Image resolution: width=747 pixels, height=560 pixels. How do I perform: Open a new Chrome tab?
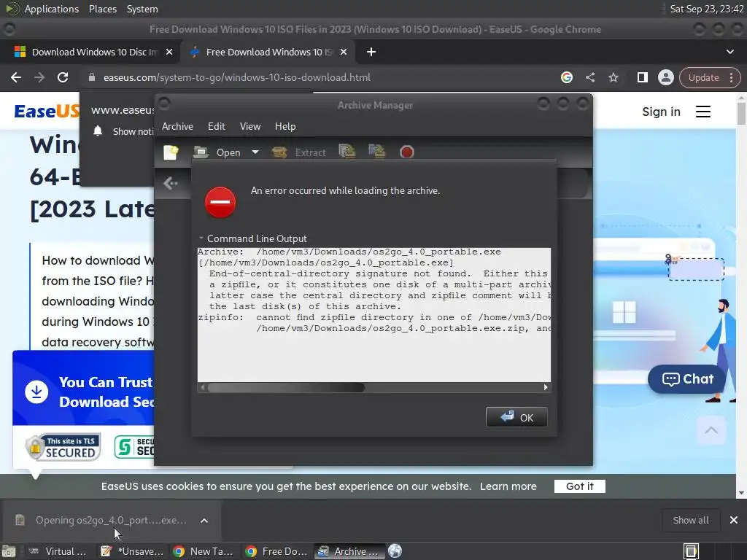tap(371, 52)
